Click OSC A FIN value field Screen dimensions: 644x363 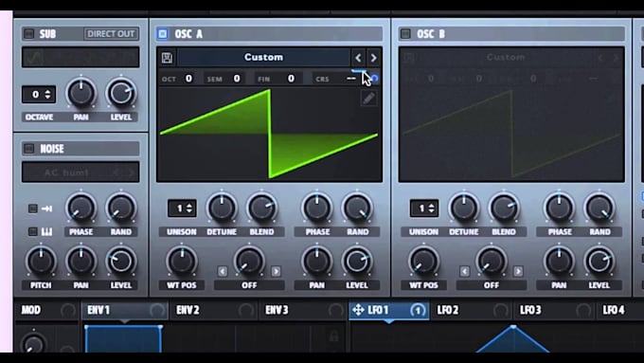(291, 79)
